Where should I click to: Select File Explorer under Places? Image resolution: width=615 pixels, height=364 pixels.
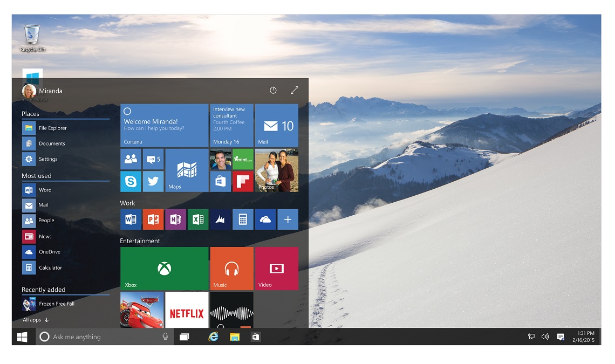coord(52,128)
